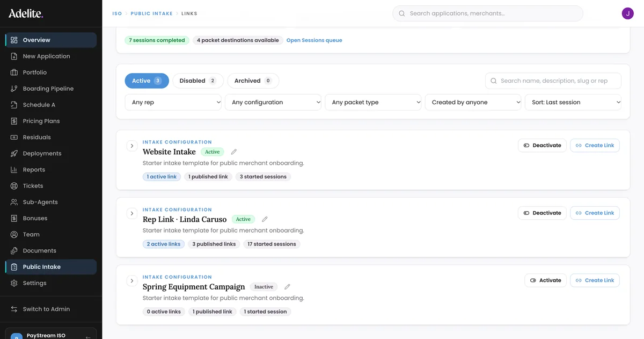Edit Website Intake name pencil icon
Viewport: 644px width, 339px height.
[234, 152]
